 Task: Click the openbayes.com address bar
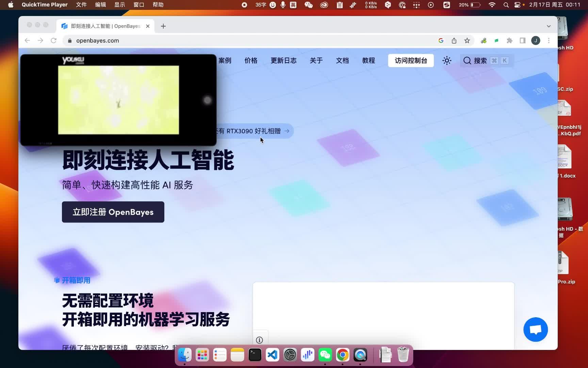coord(252,41)
